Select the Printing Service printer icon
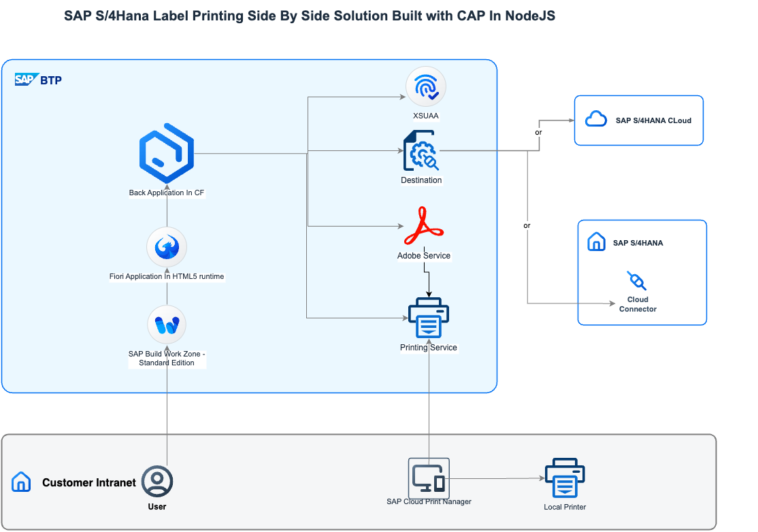 (429, 316)
